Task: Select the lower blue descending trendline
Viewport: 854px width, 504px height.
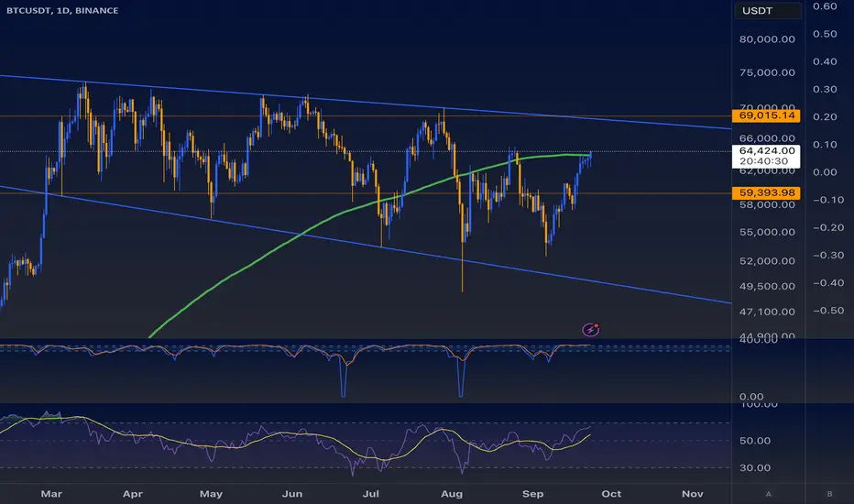Action: [x=366, y=245]
